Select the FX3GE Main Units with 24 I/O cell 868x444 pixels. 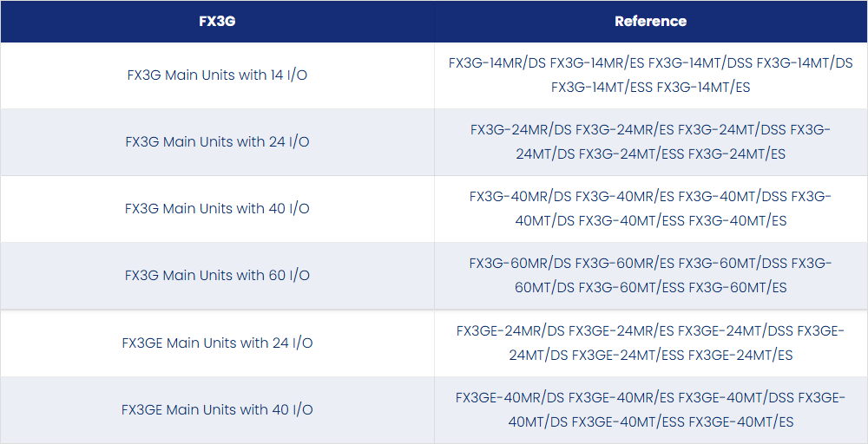click(x=217, y=343)
